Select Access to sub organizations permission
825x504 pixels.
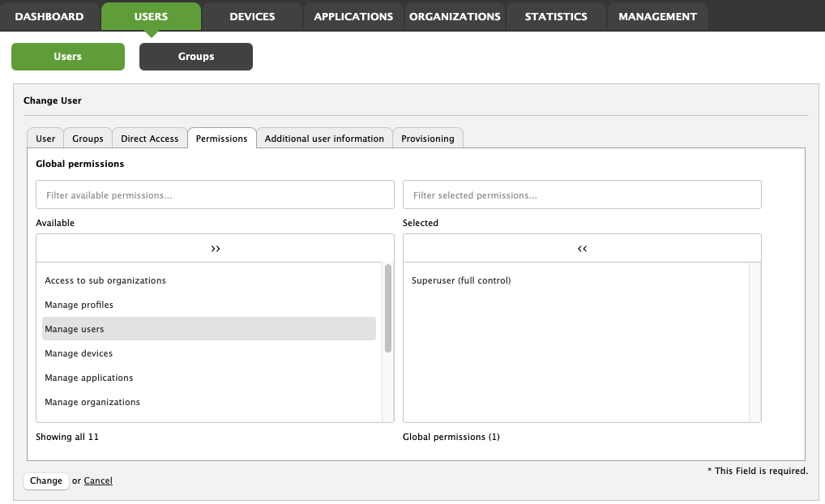click(105, 280)
